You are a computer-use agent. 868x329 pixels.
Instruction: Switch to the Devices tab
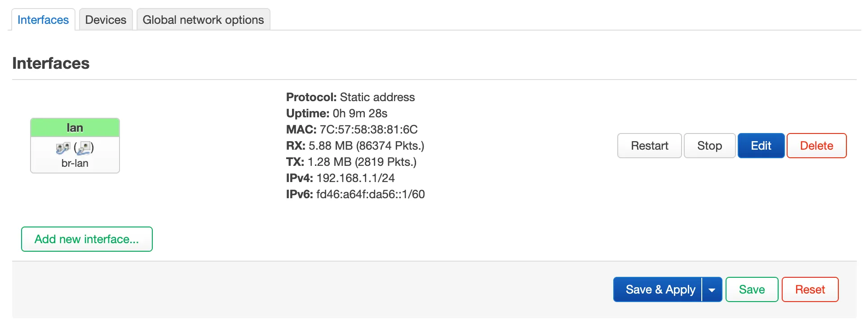click(x=106, y=20)
